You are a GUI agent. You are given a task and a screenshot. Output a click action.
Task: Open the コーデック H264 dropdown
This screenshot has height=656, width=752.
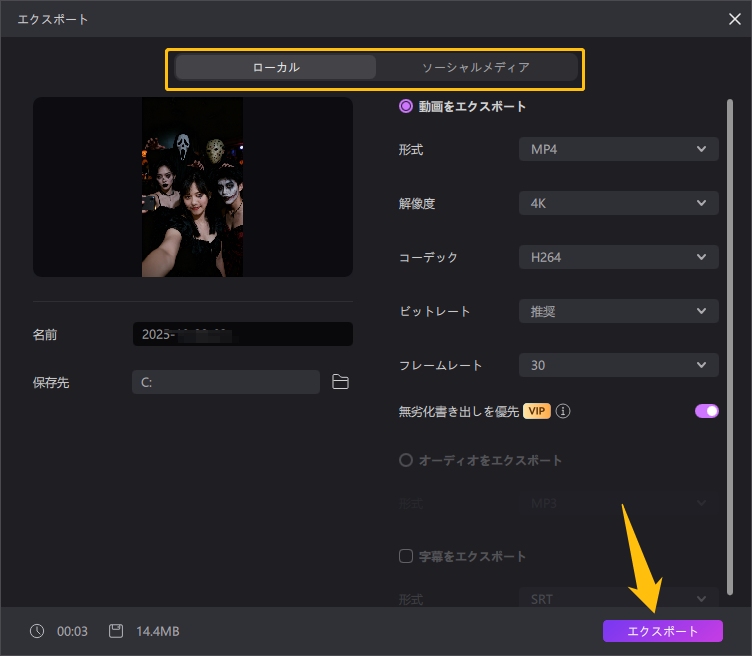click(x=618, y=257)
